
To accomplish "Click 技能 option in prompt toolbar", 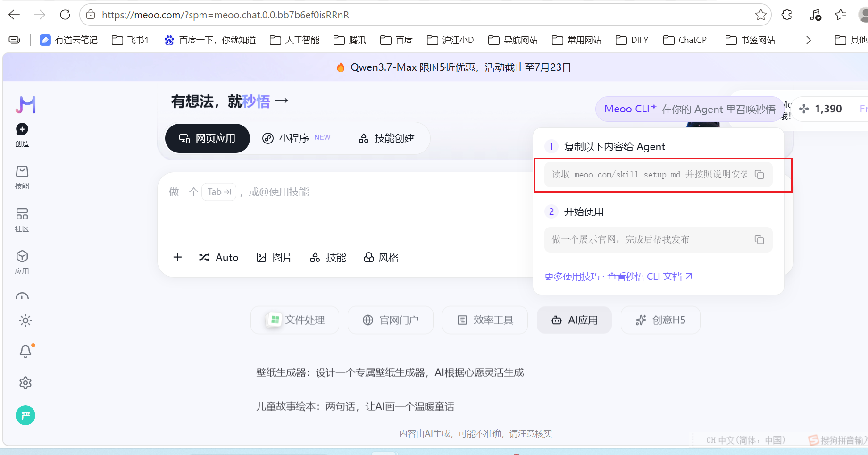I will coord(328,257).
